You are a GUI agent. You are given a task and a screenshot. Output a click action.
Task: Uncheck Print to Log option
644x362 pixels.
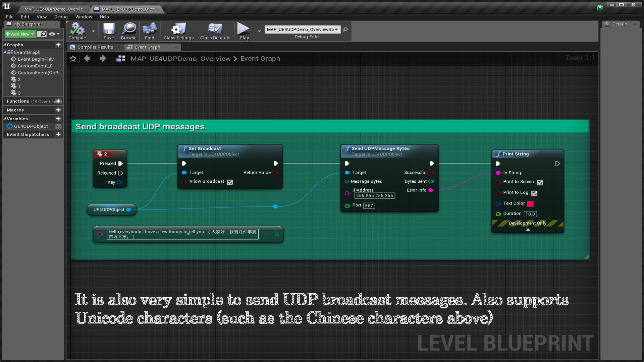[534, 193]
